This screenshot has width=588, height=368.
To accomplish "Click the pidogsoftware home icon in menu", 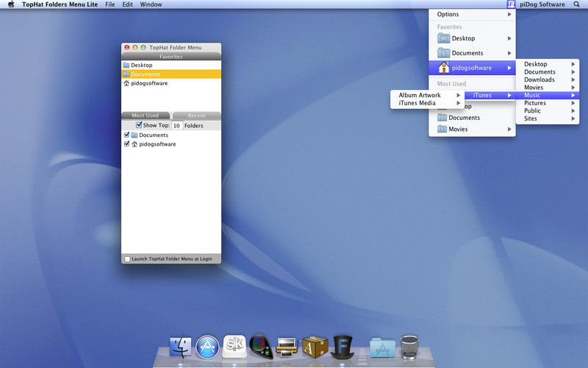I will pyautogui.click(x=444, y=68).
